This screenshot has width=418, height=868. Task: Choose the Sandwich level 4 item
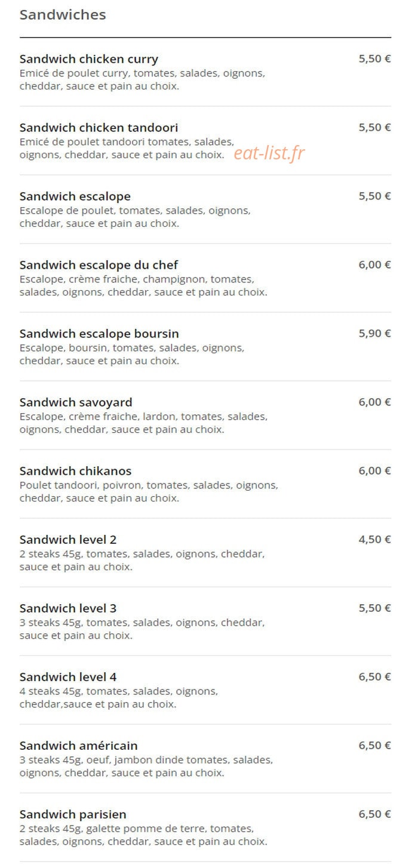tap(205, 690)
